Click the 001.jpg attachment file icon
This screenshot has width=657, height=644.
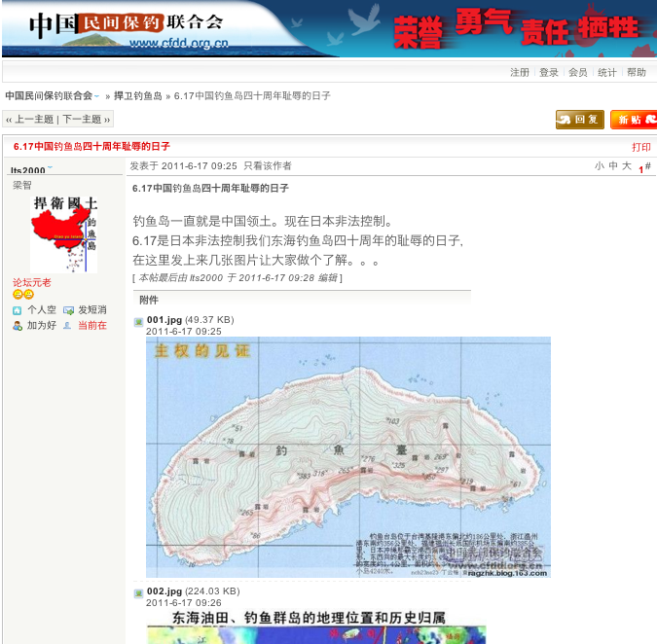138,321
